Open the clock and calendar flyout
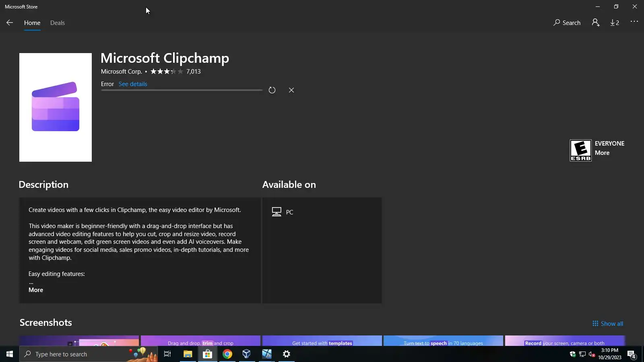The width and height of the screenshot is (644, 362). [610, 354]
